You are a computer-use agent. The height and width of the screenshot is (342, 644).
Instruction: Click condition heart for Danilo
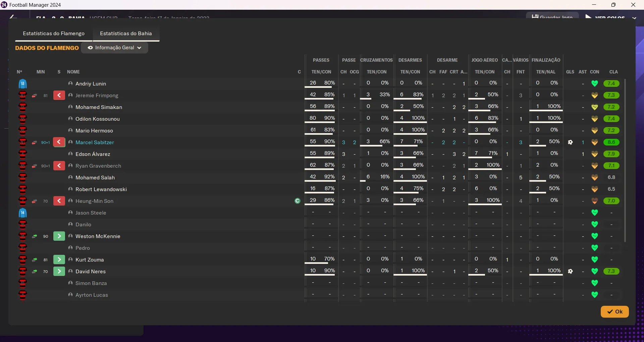pos(595,224)
